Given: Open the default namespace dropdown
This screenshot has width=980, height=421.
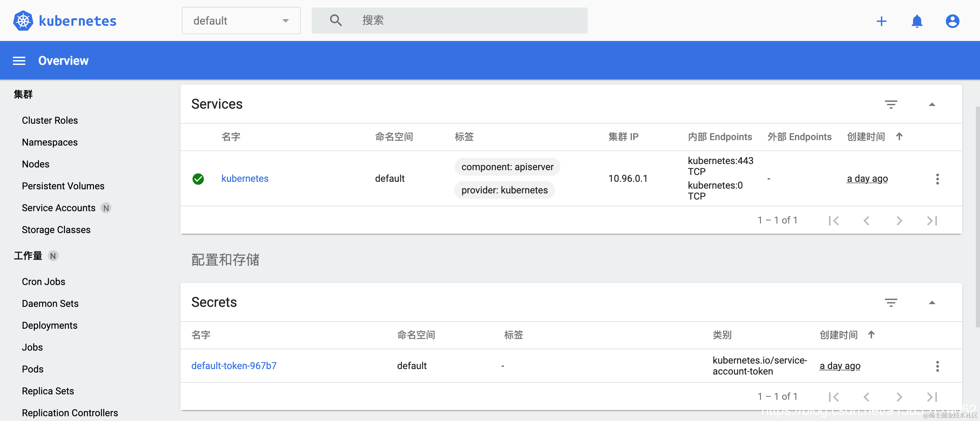Looking at the screenshot, I should tap(241, 21).
